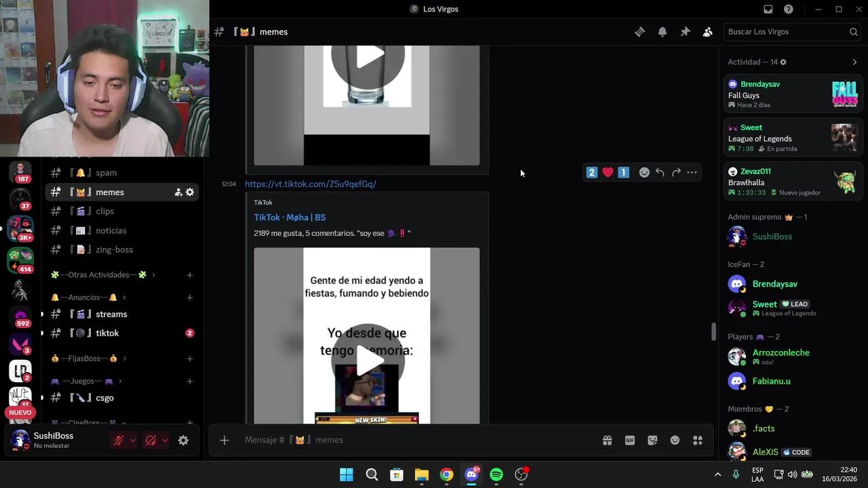Open the TikTok · Møha | BS title link
The image size is (868, 488).
(x=290, y=218)
